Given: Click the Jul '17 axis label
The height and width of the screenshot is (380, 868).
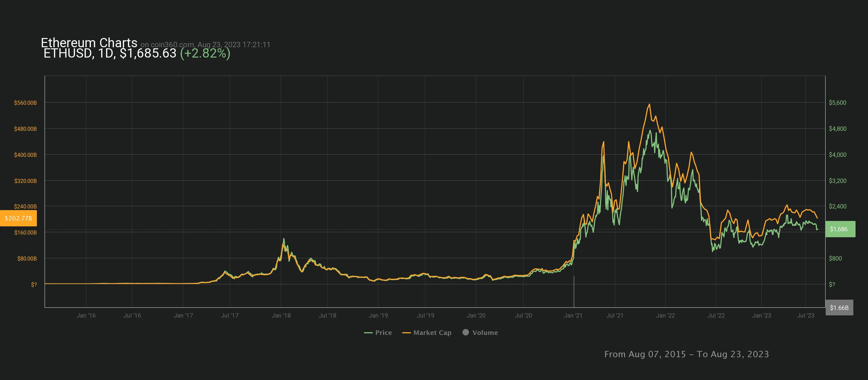Looking at the screenshot, I should (x=229, y=315).
